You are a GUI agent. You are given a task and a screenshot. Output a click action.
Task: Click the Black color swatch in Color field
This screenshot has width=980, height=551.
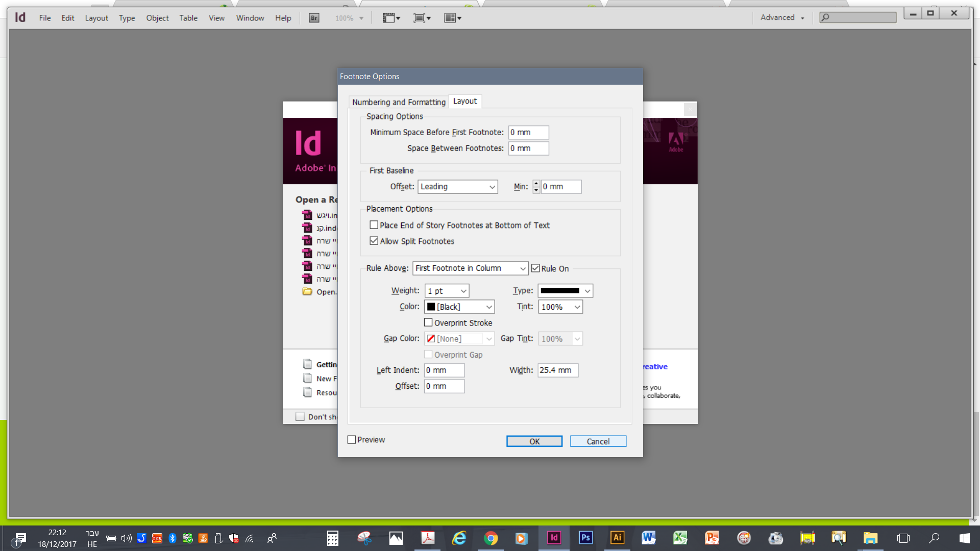point(431,307)
